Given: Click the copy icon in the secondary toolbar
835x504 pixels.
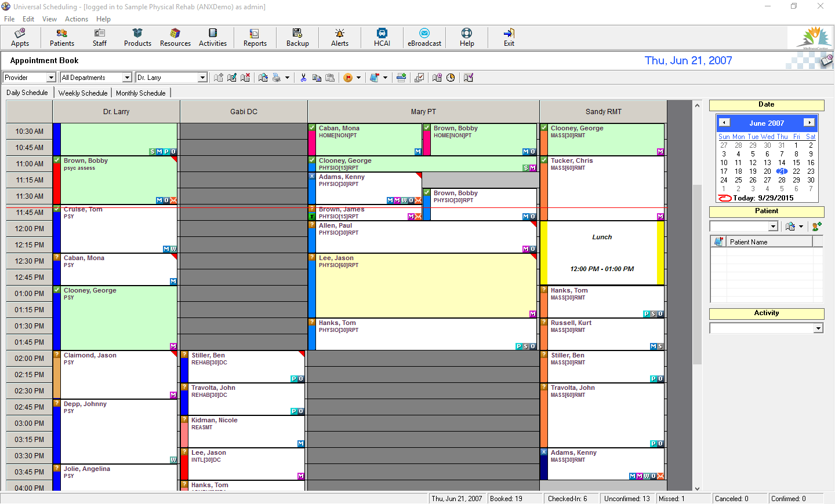Looking at the screenshot, I should [317, 78].
